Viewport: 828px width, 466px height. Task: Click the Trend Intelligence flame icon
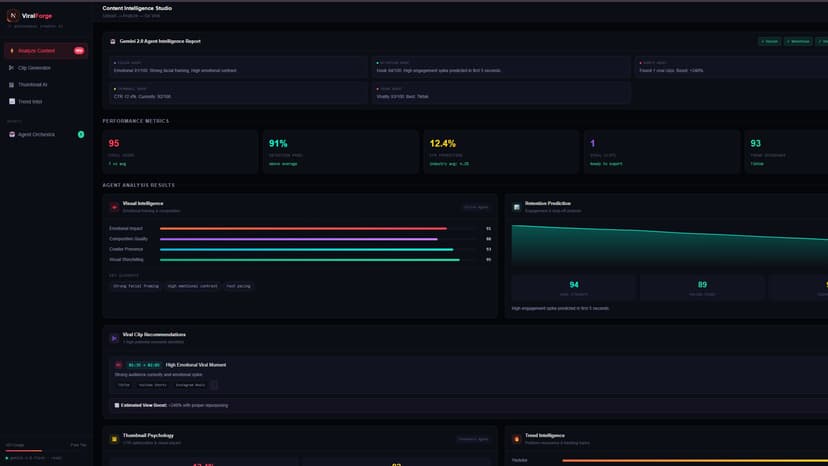click(516, 439)
